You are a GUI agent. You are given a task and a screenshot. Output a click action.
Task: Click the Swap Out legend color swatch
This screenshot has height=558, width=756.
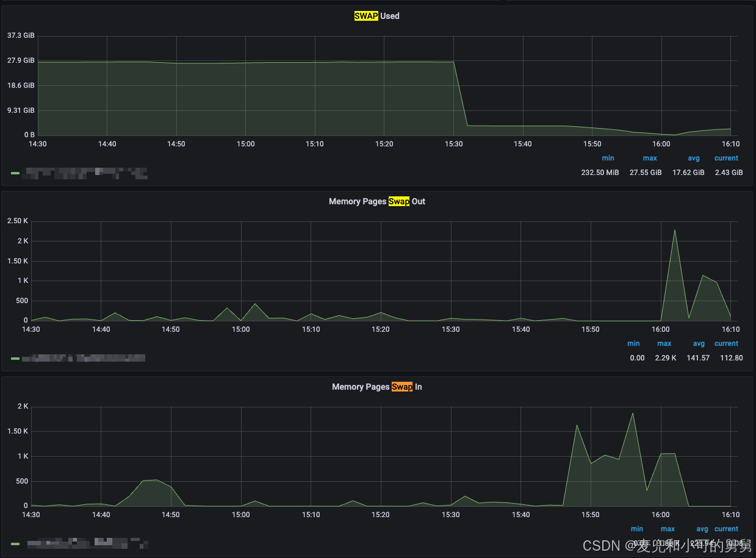click(15, 359)
